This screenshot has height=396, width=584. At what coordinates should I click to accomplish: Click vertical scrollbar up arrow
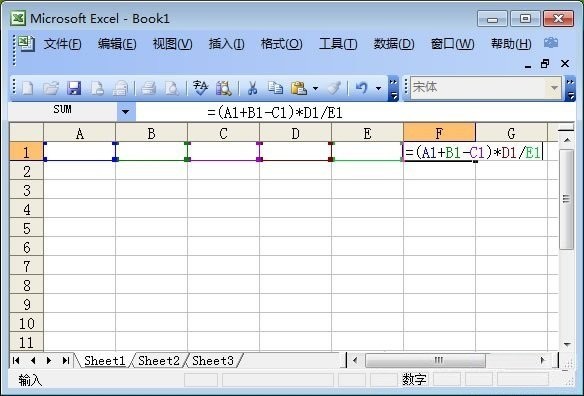[566, 140]
